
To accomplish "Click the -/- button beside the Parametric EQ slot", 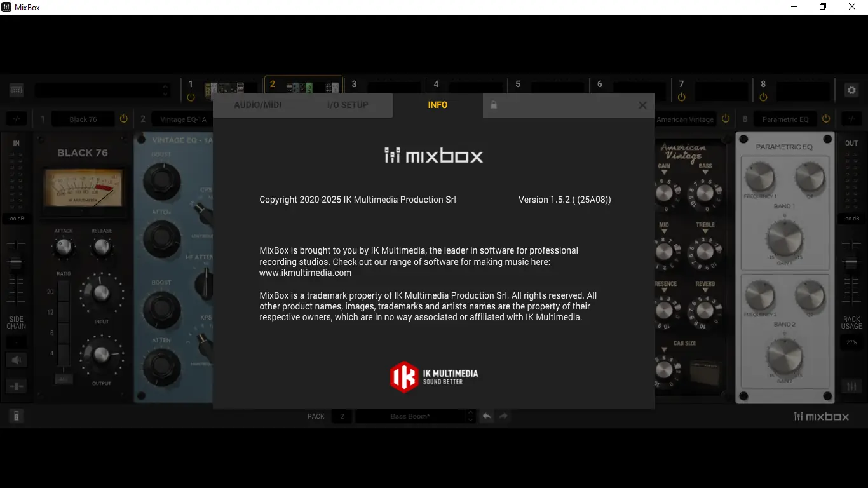I will click(851, 119).
